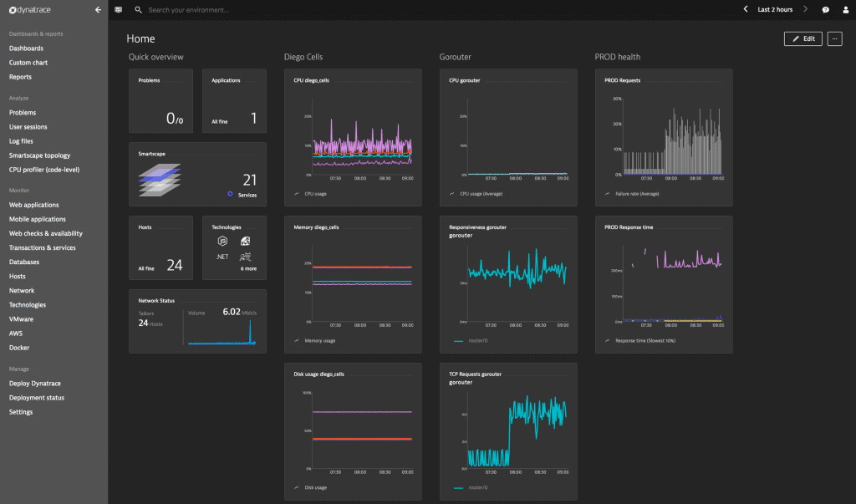Image resolution: width=856 pixels, height=504 pixels.
Task: Open CPU profiler (code-level)
Action: [x=44, y=170]
